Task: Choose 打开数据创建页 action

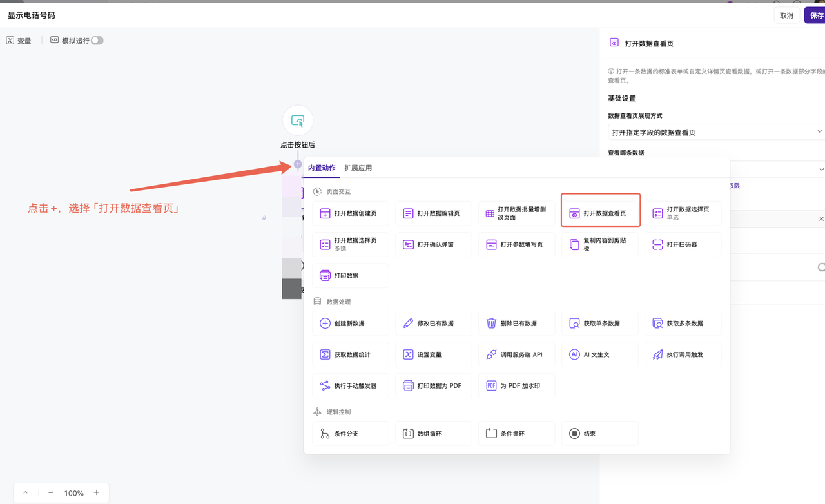Action: point(351,213)
